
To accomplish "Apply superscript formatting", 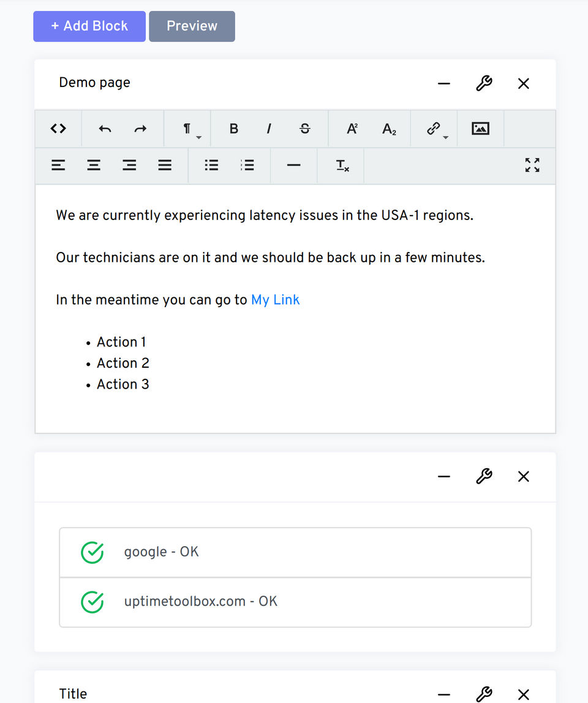I will tap(352, 129).
